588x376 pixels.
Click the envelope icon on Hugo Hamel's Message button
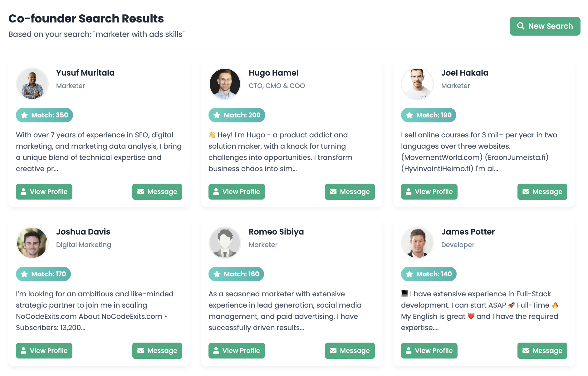(332, 192)
